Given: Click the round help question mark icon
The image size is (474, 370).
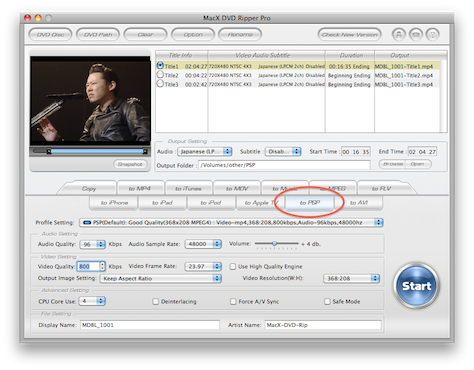Looking at the screenshot, I should (432, 34).
